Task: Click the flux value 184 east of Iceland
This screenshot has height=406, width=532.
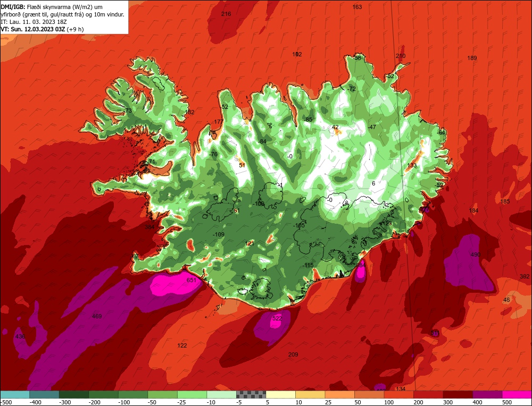Action: click(x=473, y=210)
